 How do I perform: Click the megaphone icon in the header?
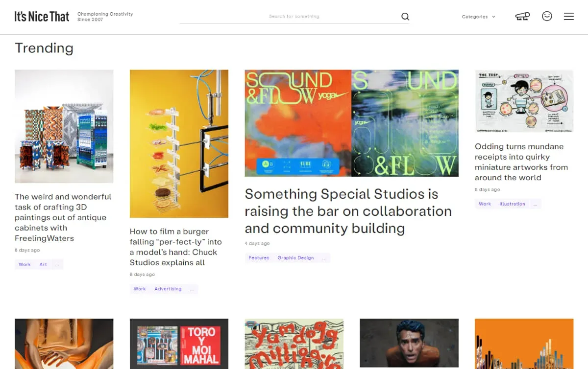coord(522,16)
